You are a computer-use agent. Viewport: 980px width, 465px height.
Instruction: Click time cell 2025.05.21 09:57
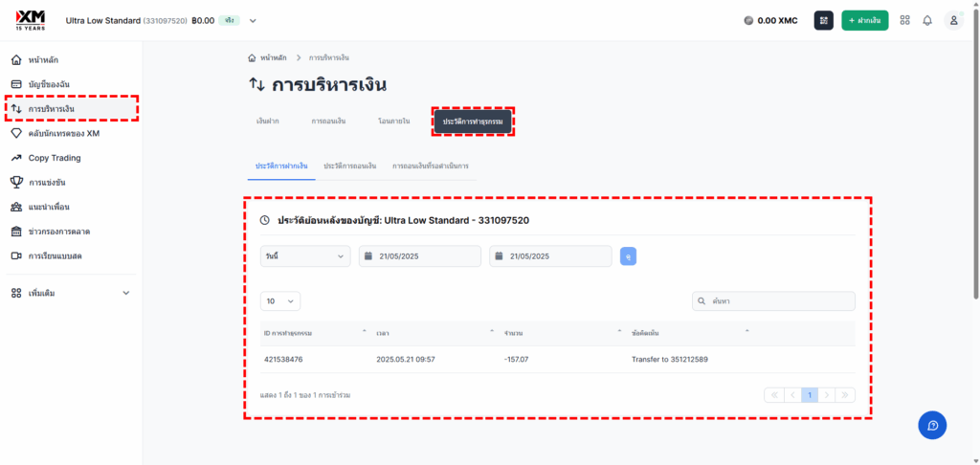tap(406, 360)
